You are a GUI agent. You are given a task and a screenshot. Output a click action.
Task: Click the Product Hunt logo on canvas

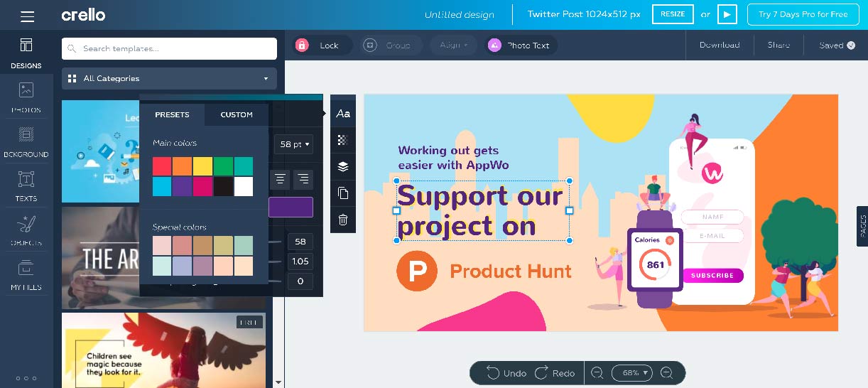pyautogui.click(x=417, y=271)
